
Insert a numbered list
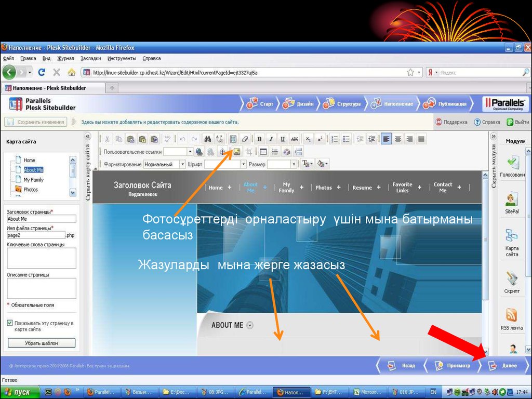335,139
